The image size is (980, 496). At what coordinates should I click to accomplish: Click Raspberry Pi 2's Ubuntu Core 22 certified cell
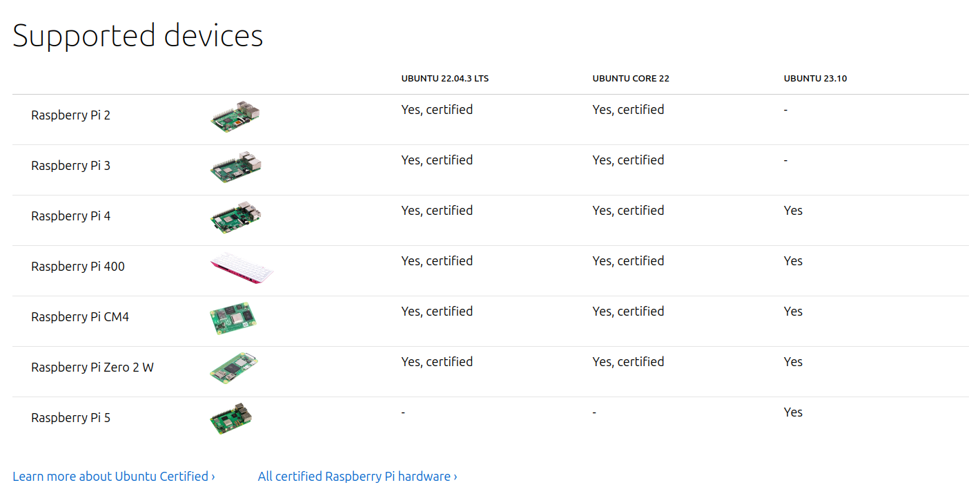click(628, 109)
